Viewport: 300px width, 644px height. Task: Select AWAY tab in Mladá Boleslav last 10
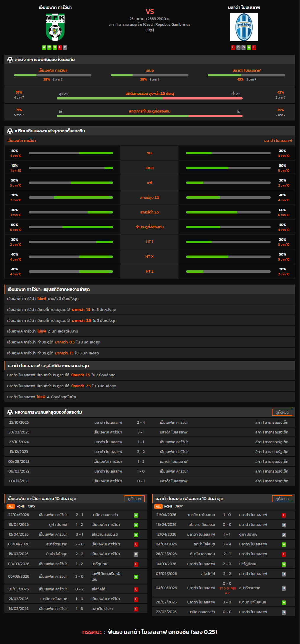pyautogui.click(x=179, y=507)
